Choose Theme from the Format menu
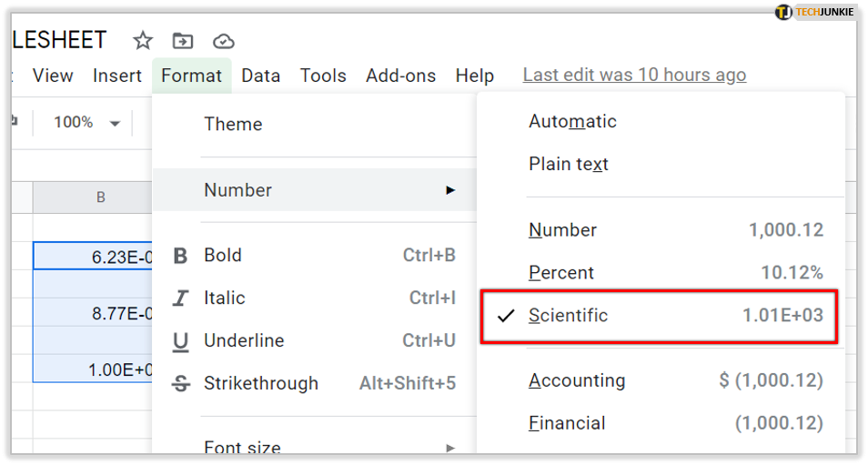Image resolution: width=868 pixels, height=465 pixels. (233, 125)
